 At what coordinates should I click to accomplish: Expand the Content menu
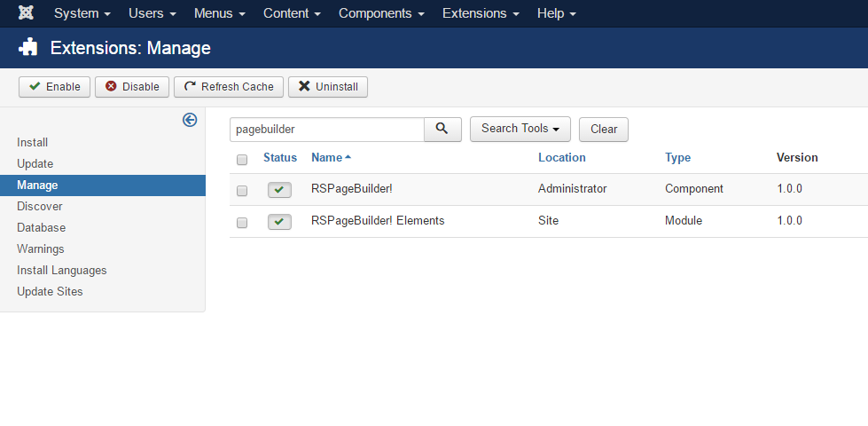pos(292,13)
